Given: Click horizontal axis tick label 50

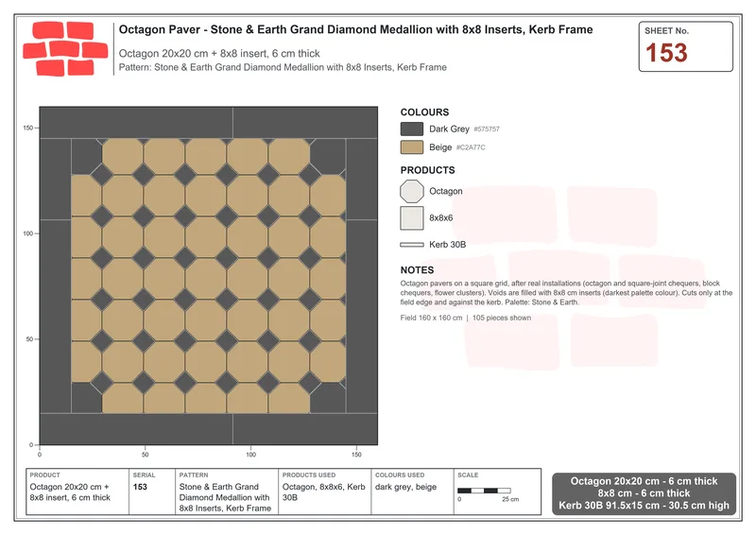Looking at the screenshot, I should pyautogui.click(x=146, y=455).
